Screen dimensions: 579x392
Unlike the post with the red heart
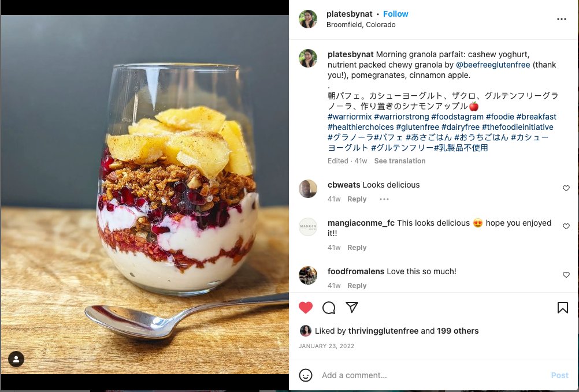point(305,308)
